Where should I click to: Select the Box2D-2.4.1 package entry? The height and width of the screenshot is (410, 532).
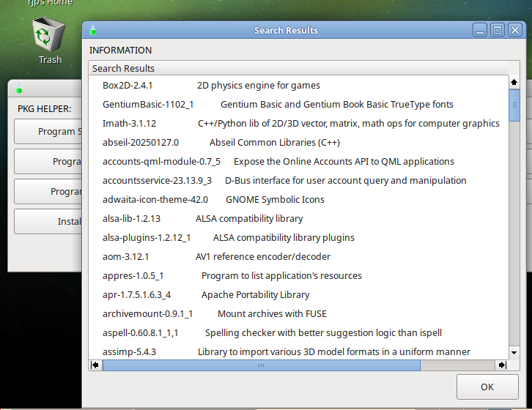tap(128, 85)
